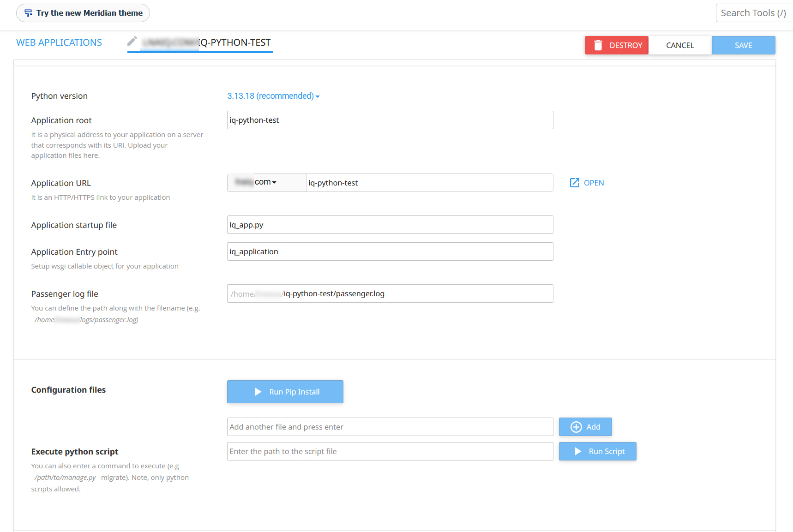
Task: Click the external-link icon beside OPEN
Action: pyautogui.click(x=575, y=183)
